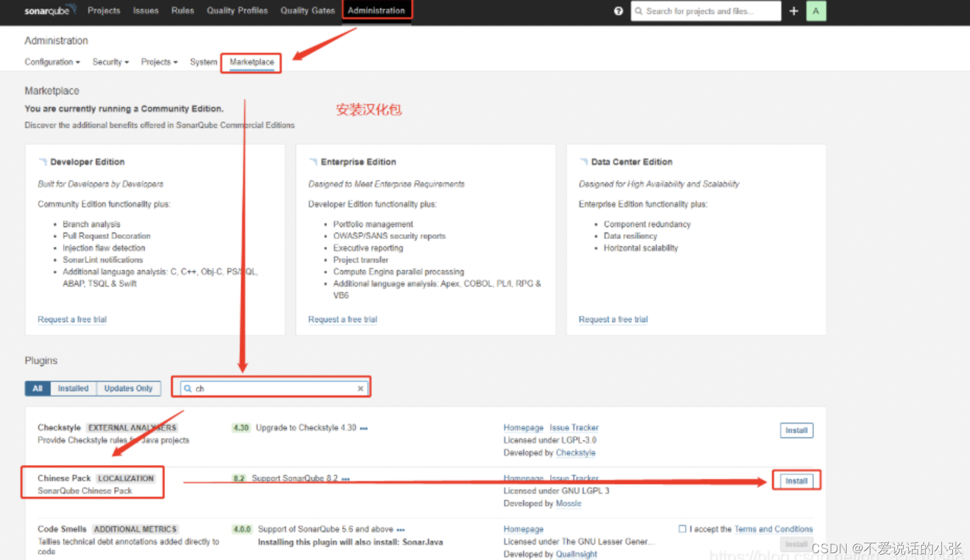Clear the plugin search with the X icon

pyautogui.click(x=360, y=389)
